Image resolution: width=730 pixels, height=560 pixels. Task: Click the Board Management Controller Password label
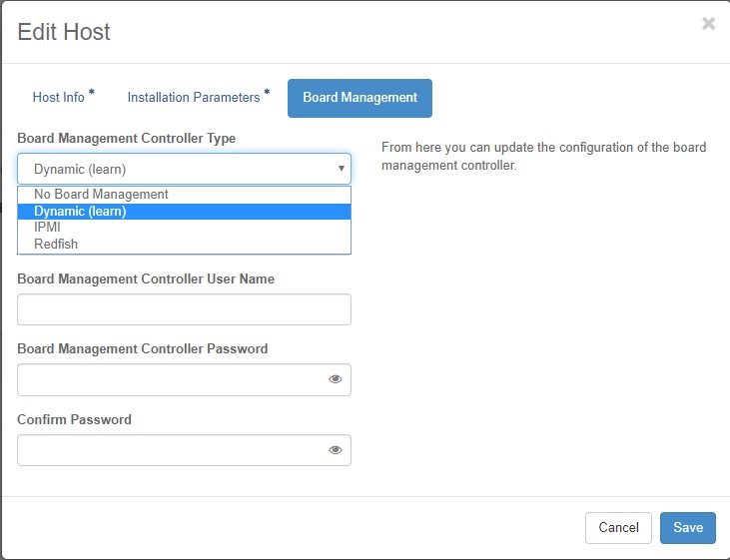[x=142, y=349]
